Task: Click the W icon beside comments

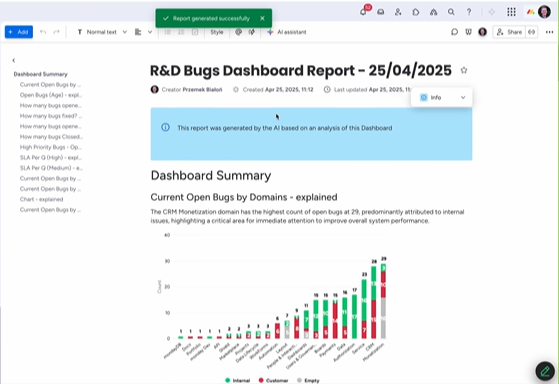Action: click(468, 32)
